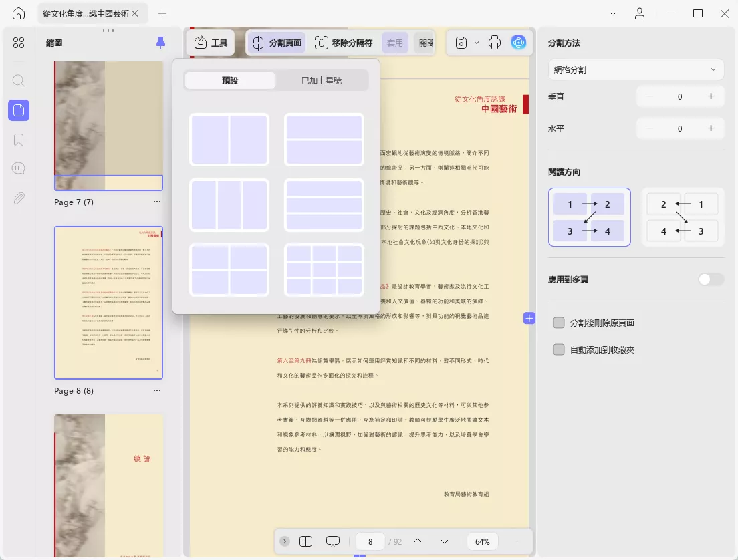The width and height of the screenshot is (738, 560).
Task: Increase the 垂直 vertical count
Action: 711,96
